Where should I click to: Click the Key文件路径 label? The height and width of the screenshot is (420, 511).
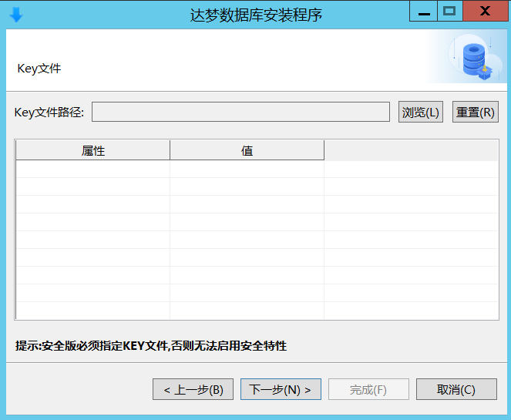point(49,113)
